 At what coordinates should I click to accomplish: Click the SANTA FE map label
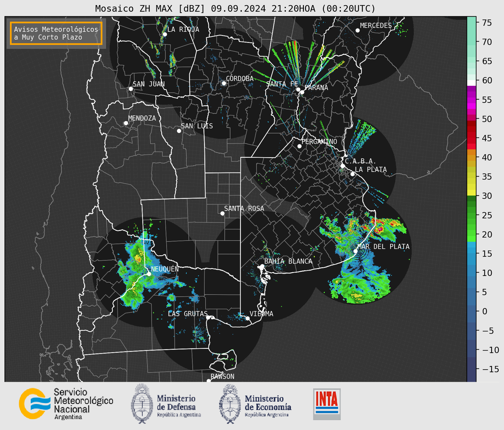click(x=282, y=84)
